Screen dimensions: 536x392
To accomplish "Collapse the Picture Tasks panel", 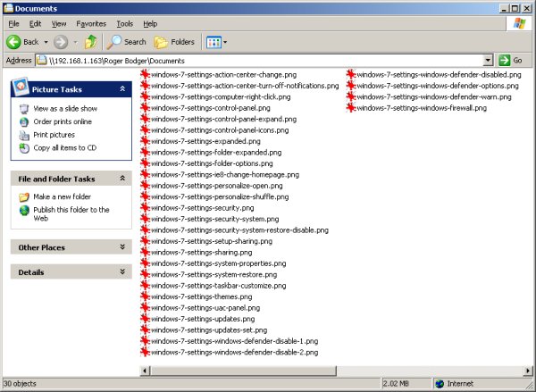I will click(x=121, y=89).
